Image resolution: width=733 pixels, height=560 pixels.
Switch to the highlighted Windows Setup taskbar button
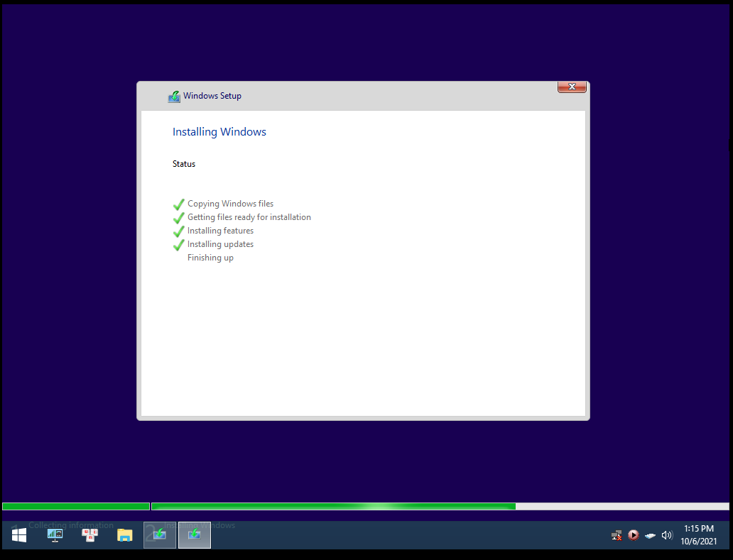click(195, 534)
